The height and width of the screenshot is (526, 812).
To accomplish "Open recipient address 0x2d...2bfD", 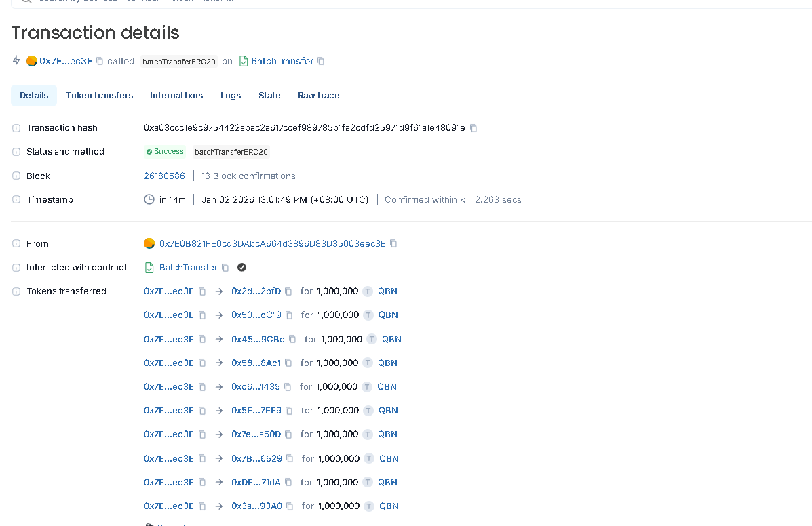I will tap(256, 291).
